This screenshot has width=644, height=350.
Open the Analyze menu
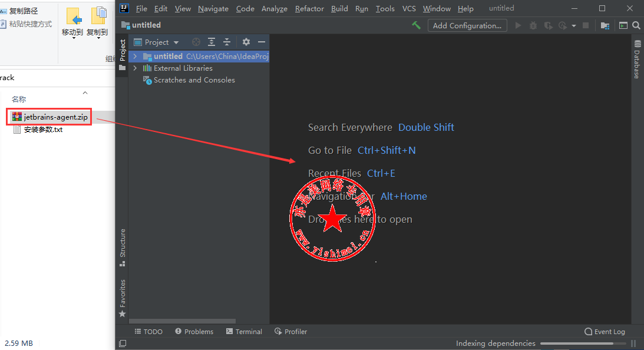[x=275, y=9]
